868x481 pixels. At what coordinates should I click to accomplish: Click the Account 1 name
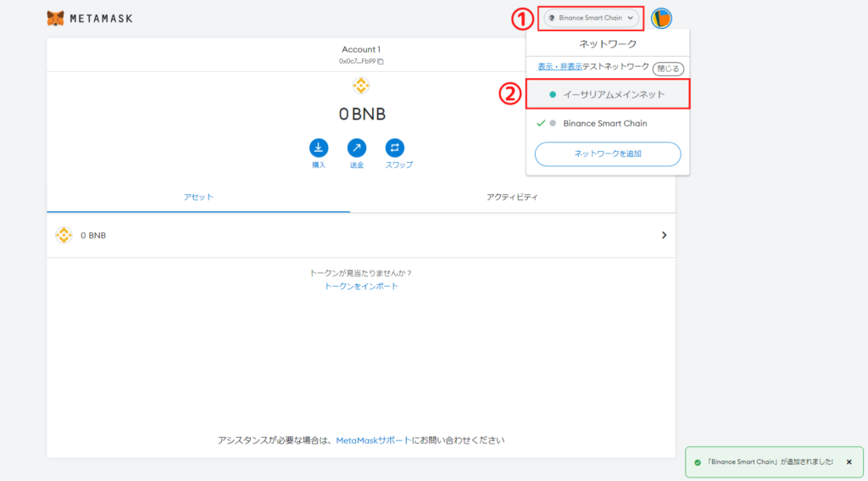tap(361, 50)
